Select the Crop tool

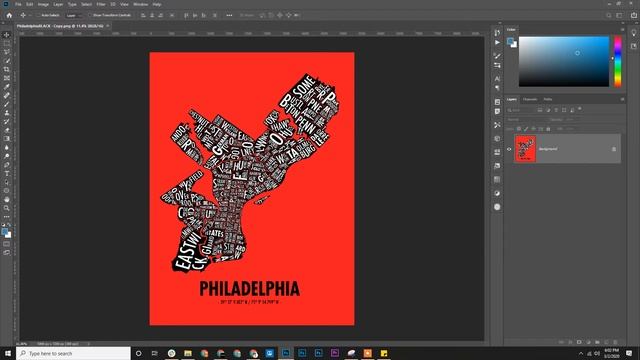7,69
